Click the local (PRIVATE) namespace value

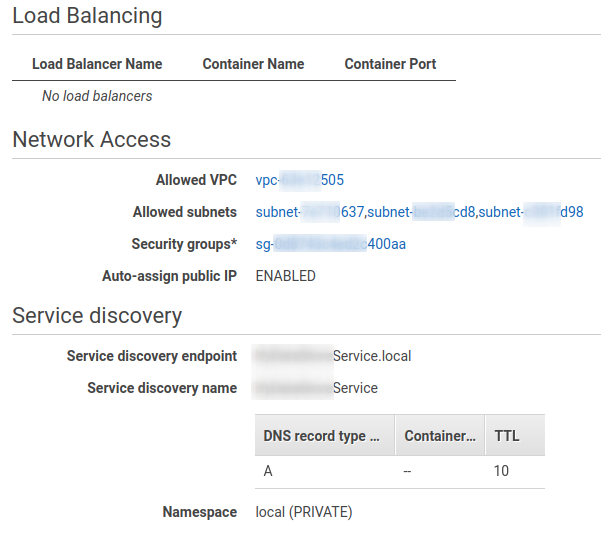[304, 512]
